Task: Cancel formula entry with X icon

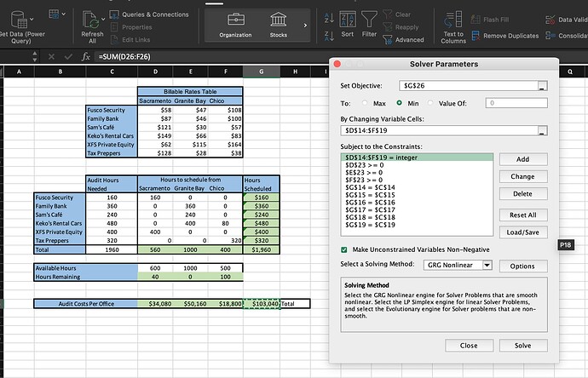Action: (51, 56)
